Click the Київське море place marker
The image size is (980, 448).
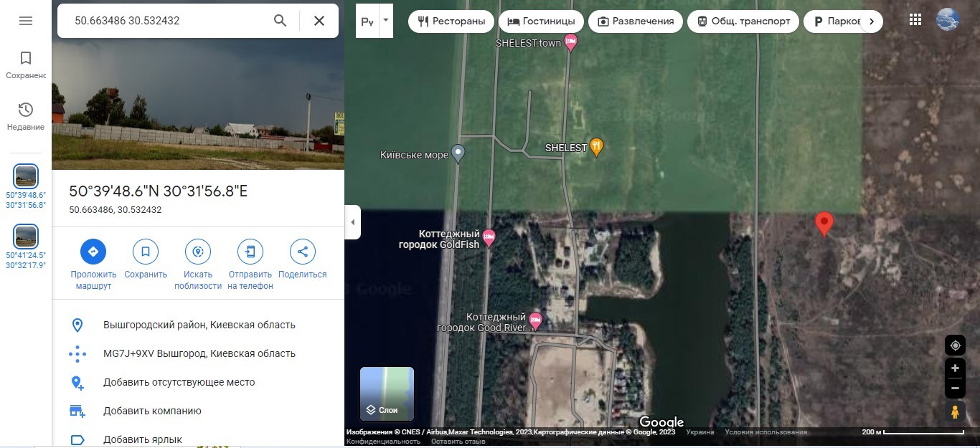tap(459, 155)
